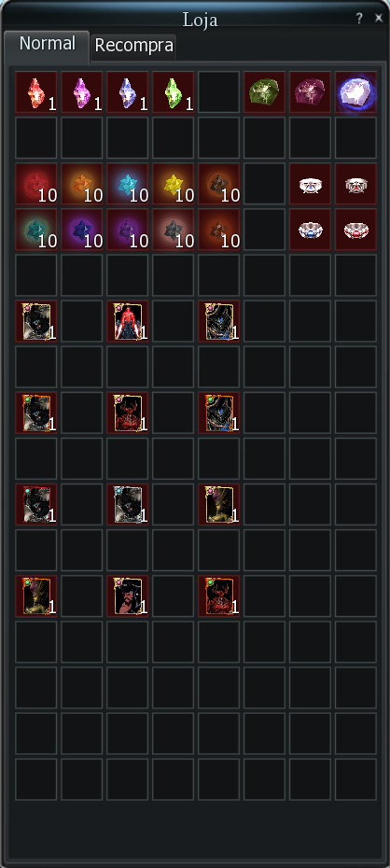The width and height of the screenshot is (390, 868).
Task: Pick the orange star stone stack
Action: (82, 184)
